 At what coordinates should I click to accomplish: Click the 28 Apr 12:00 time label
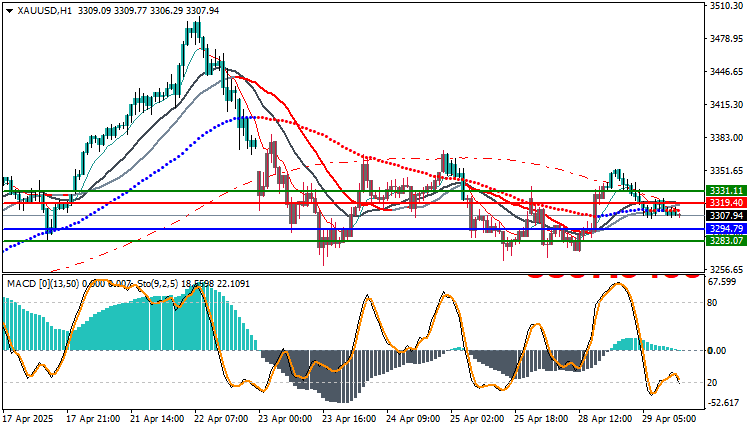click(x=606, y=419)
